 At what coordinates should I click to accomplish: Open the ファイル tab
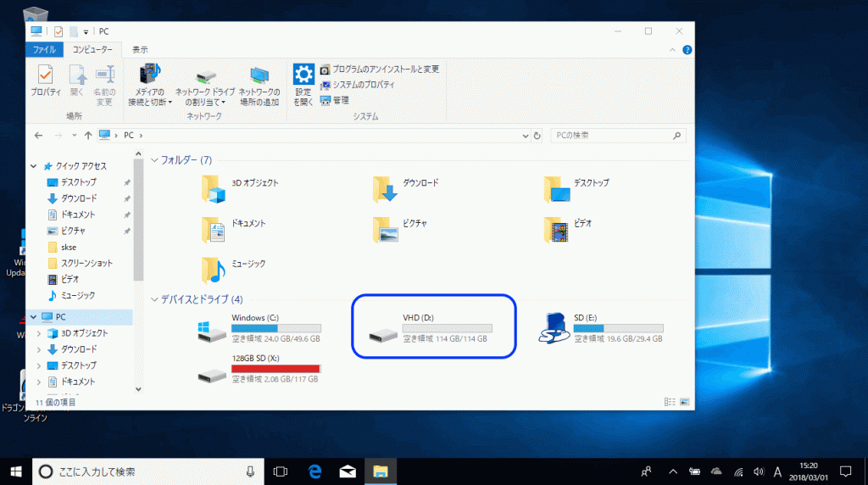[x=44, y=50]
